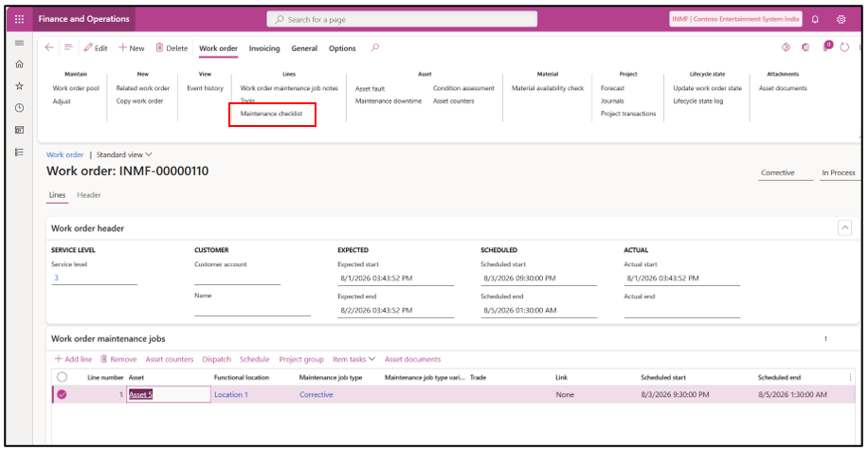868x450 pixels.
Task: Open Asset fault
Action: coord(370,88)
